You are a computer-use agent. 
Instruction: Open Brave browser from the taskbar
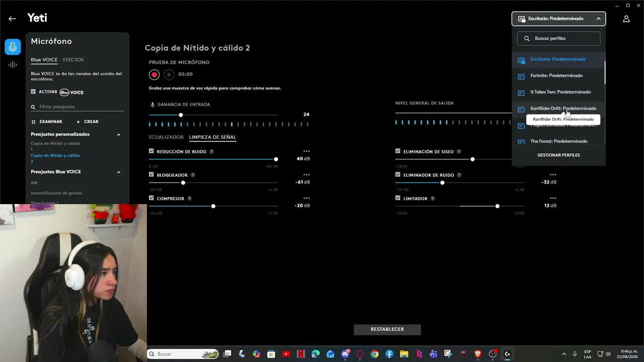(x=478, y=354)
